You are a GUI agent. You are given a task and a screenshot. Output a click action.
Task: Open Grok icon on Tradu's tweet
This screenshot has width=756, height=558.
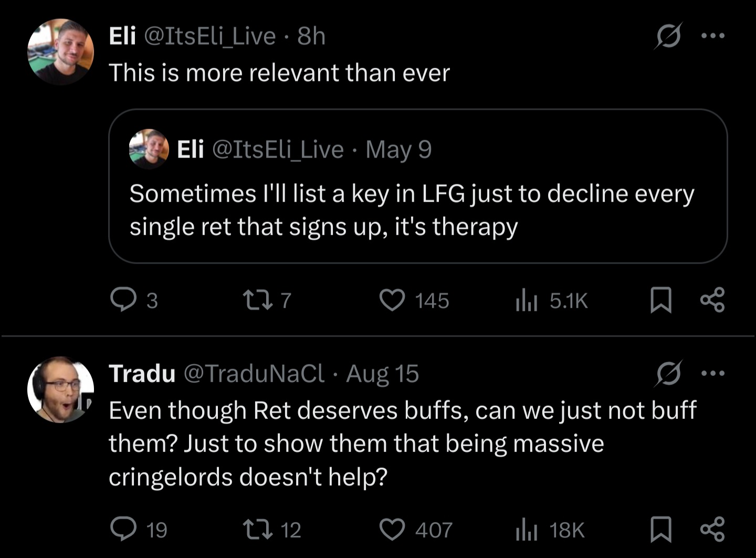(x=669, y=373)
